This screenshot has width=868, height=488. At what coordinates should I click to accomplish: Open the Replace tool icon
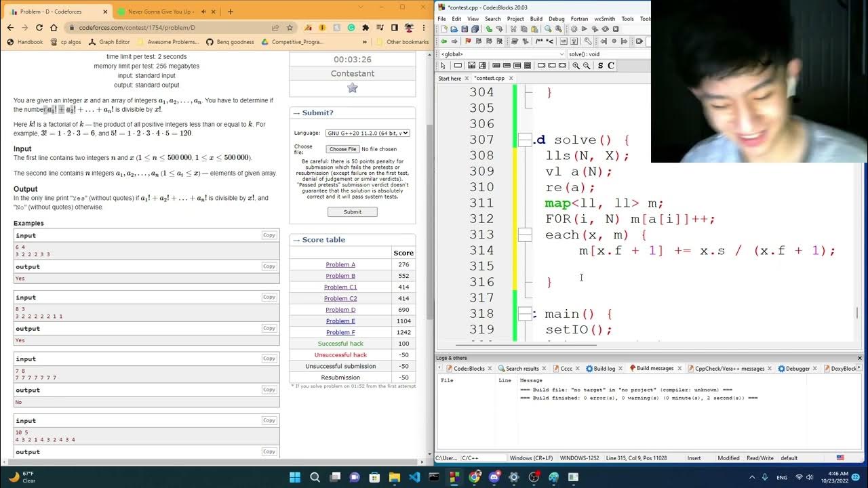[559, 29]
